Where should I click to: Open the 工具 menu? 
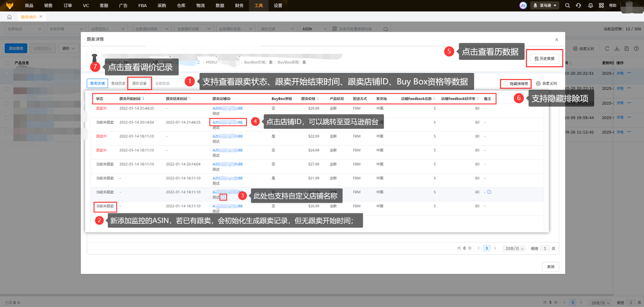point(259,6)
